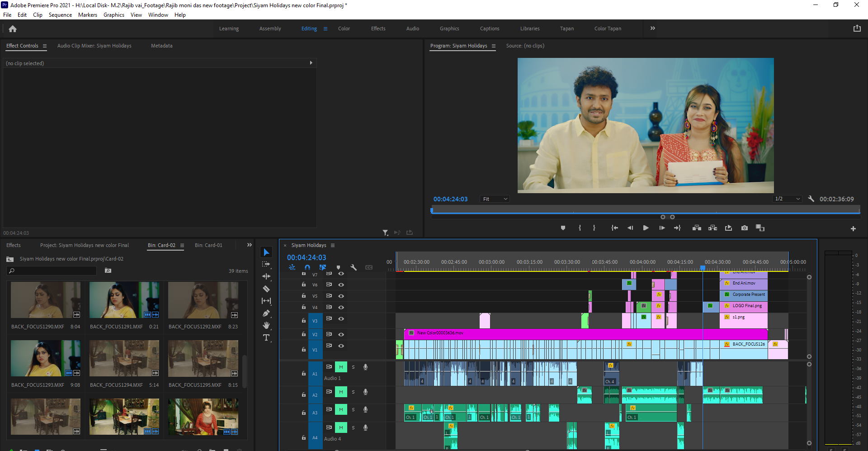Click Add Marker in Program monitor
The image size is (868, 451).
pyautogui.click(x=563, y=228)
